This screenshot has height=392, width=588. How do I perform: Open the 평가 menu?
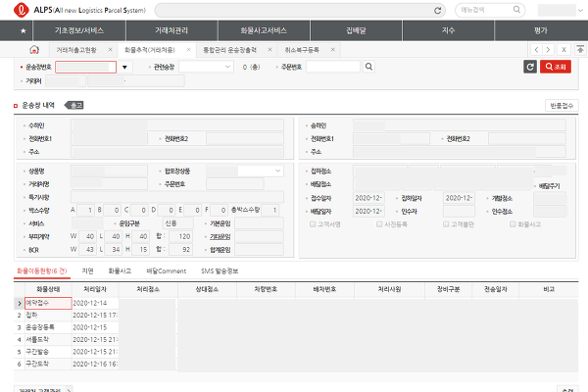(541, 30)
